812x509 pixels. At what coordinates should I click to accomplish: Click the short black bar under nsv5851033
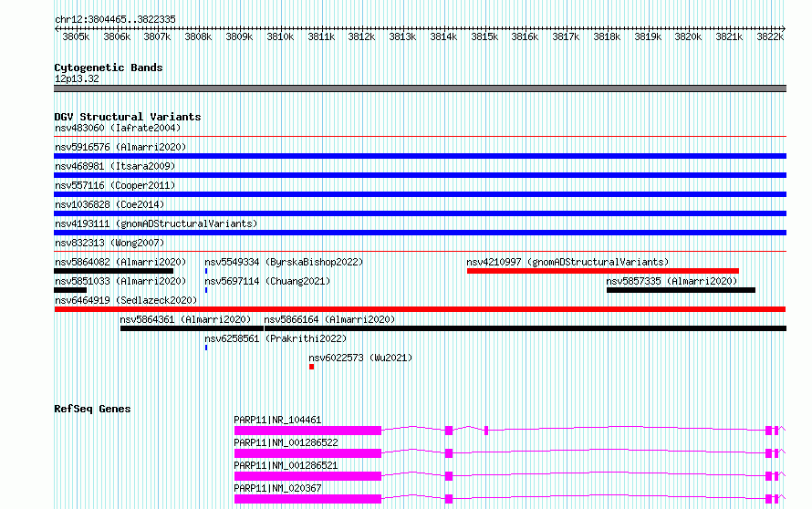pos(70,290)
